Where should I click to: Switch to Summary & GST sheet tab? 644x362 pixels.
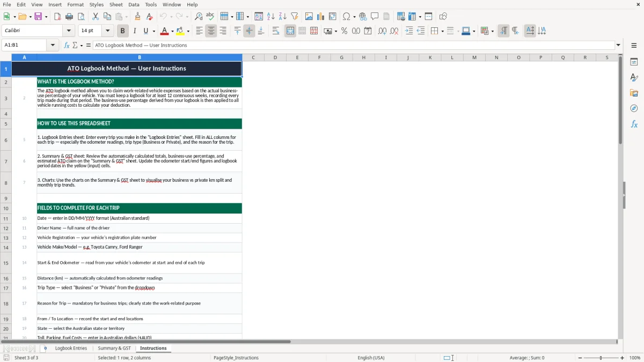pos(114,348)
